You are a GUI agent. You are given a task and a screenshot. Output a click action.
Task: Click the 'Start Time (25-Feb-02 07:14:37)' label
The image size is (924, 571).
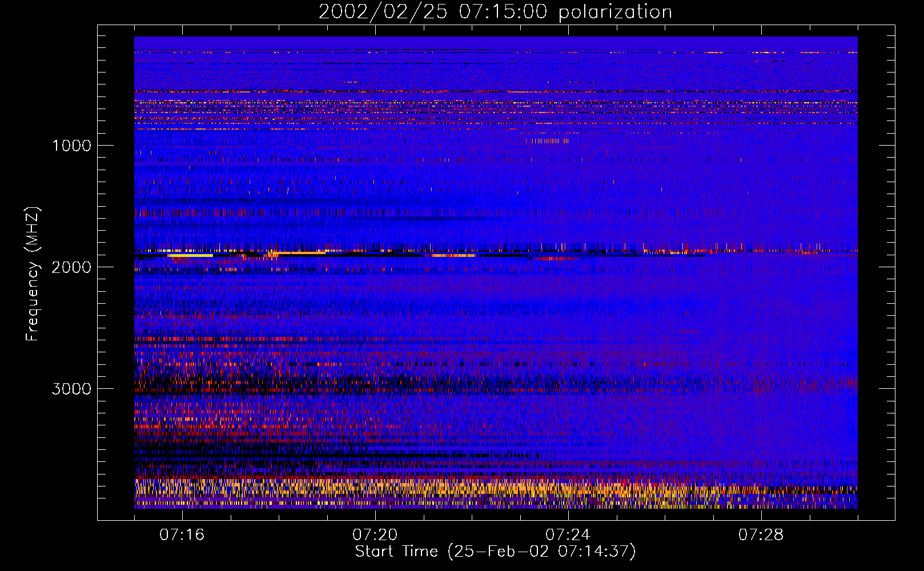495,552
